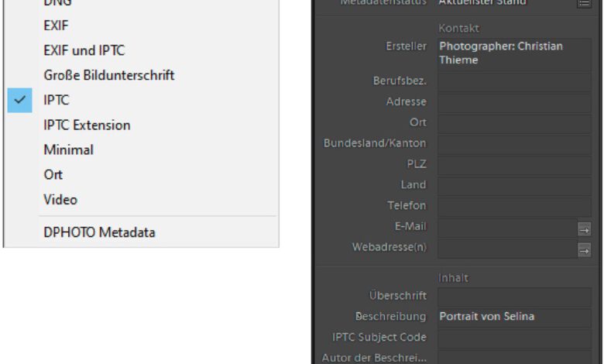Screen dimensions: 604x364
Task: Click the Bundesland/Kanton input field
Action: (514, 143)
